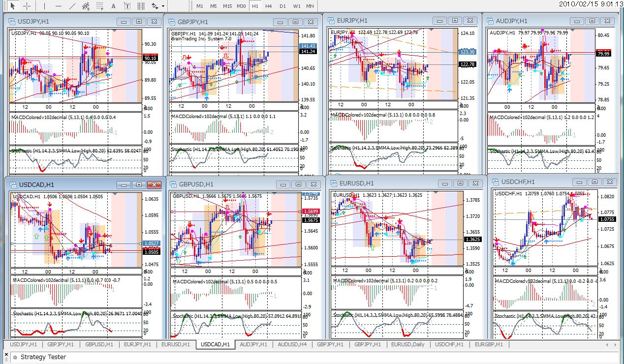Click the 1.0527 price label in USDCAD chart
Image resolution: width=624 pixels, height=364 pixels.
[x=152, y=243]
